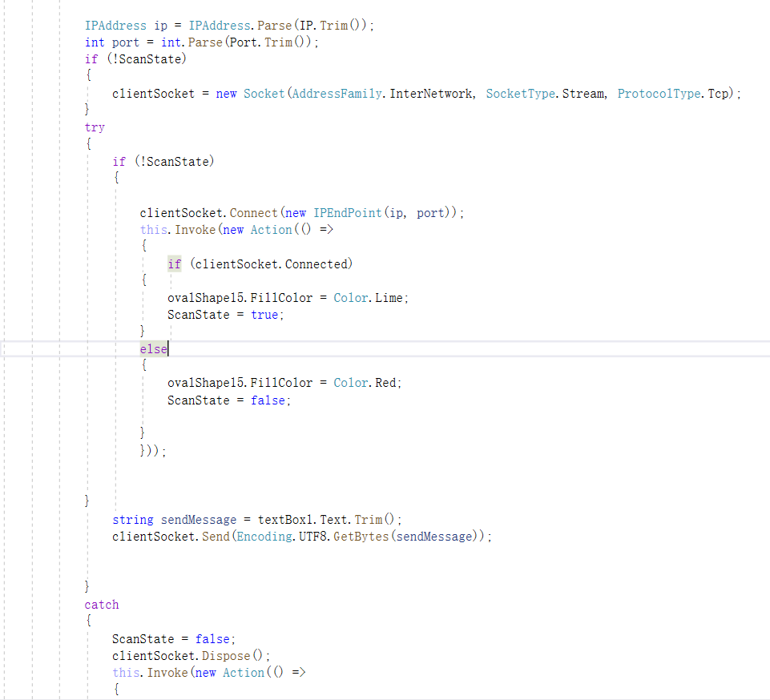Click the "sendMessage" variable declaration
The width and height of the screenshot is (770, 700).
click(199, 520)
